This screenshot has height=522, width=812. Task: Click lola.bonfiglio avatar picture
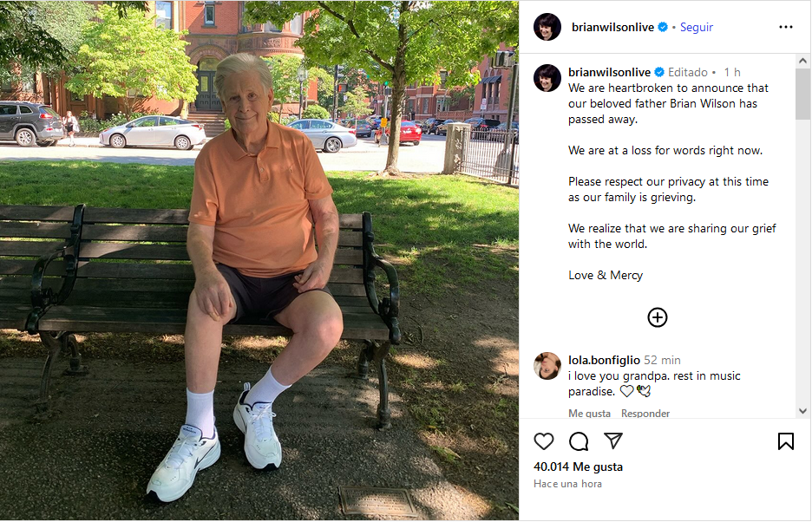click(547, 366)
